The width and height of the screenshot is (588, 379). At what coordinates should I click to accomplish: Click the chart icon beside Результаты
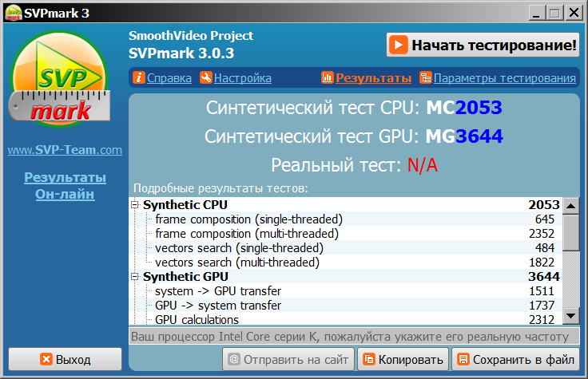pyautogui.click(x=328, y=78)
